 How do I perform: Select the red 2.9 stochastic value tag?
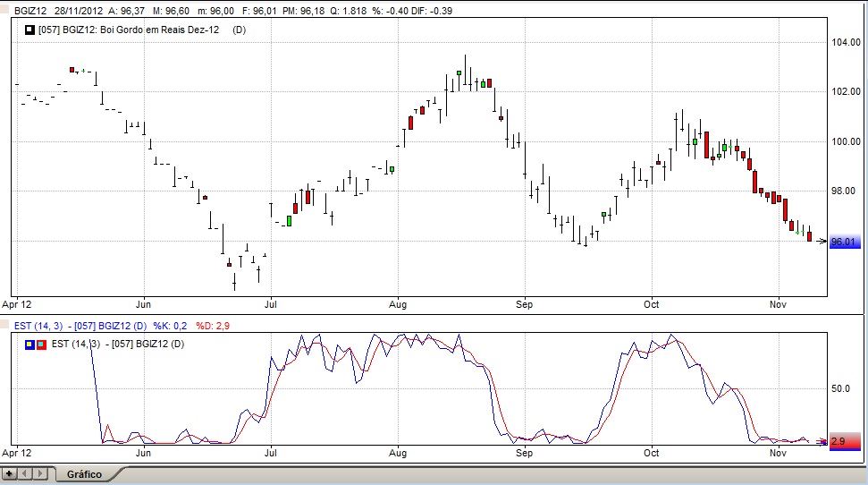tap(844, 441)
